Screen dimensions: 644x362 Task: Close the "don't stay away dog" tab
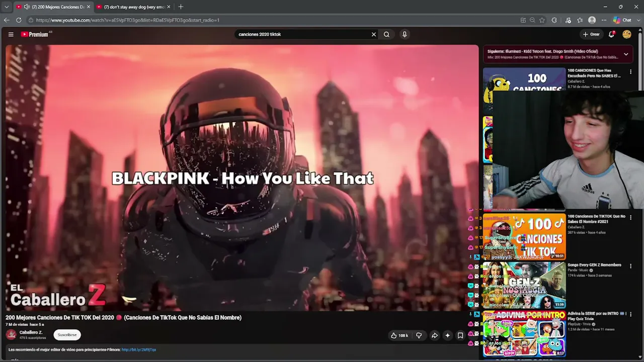169,7
